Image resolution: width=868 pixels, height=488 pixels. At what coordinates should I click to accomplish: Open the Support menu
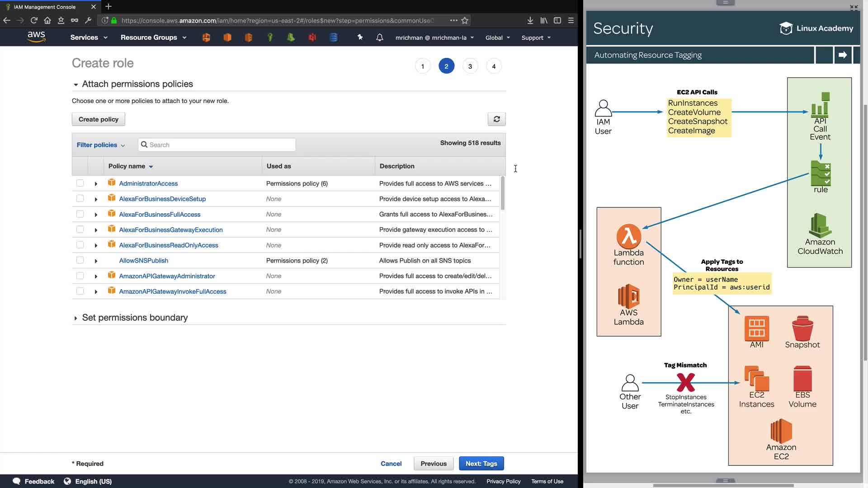[x=536, y=38]
